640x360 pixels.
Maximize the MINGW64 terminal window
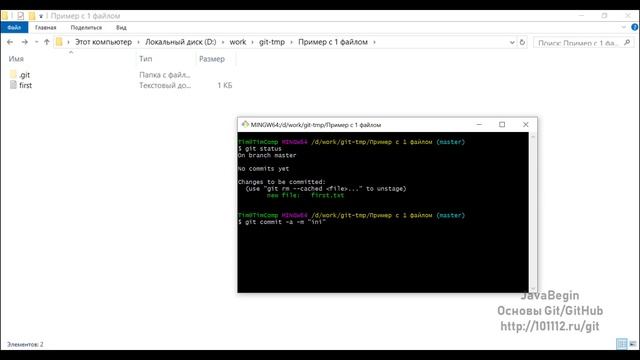pos(502,124)
